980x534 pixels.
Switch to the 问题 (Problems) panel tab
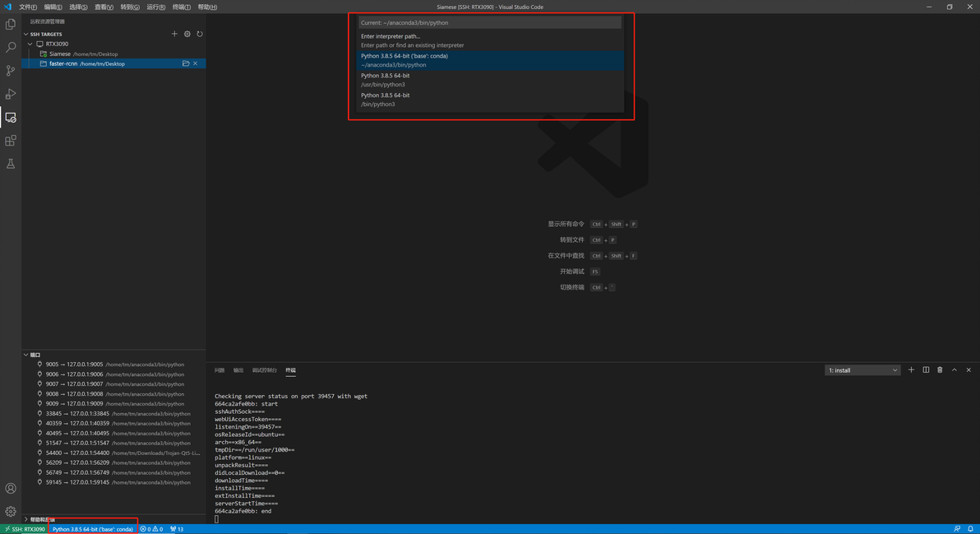tap(220, 370)
